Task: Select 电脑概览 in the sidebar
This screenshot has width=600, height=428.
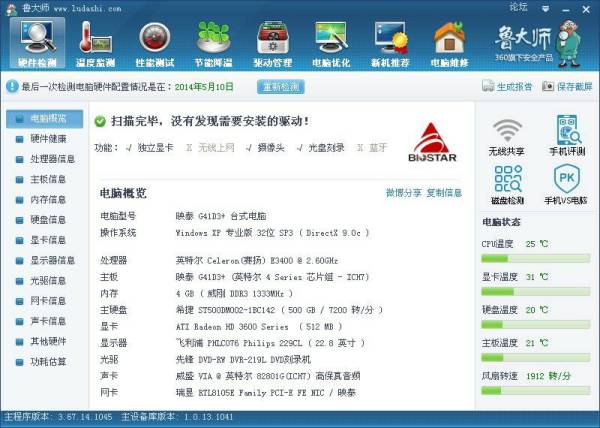Action: click(x=45, y=119)
